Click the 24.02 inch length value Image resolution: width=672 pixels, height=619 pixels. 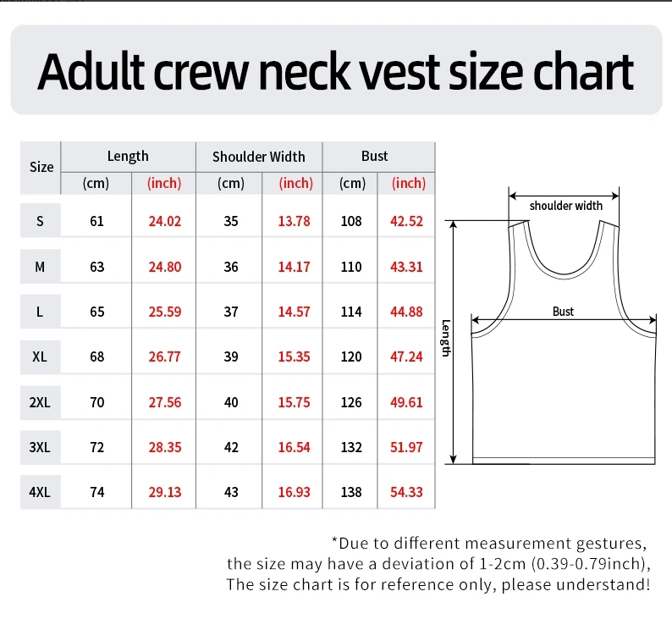pos(164,222)
